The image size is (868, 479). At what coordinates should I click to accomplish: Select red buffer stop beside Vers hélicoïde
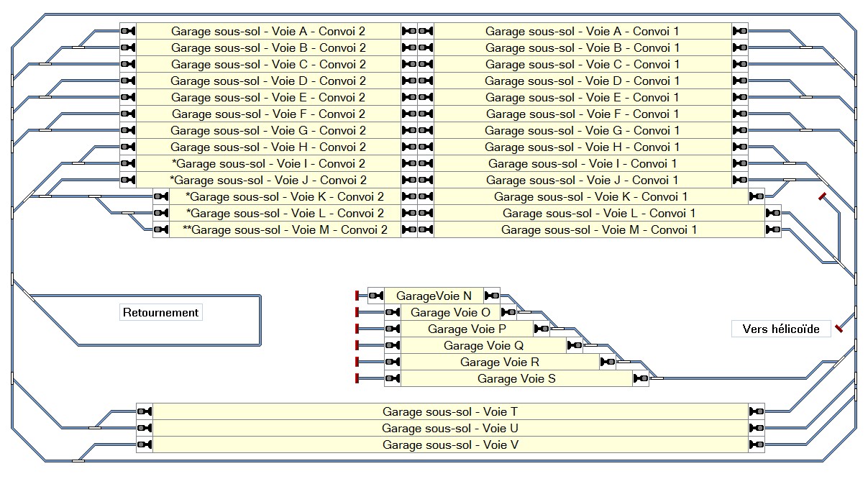click(839, 329)
